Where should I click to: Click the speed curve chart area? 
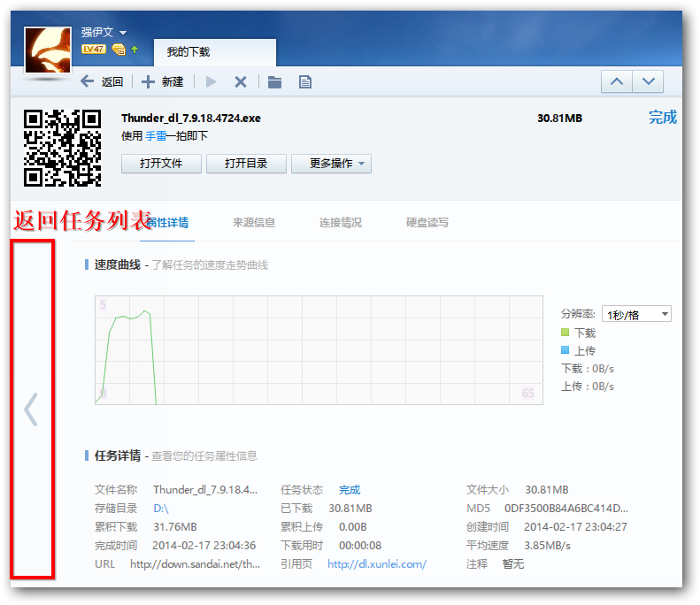[x=319, y=350]
